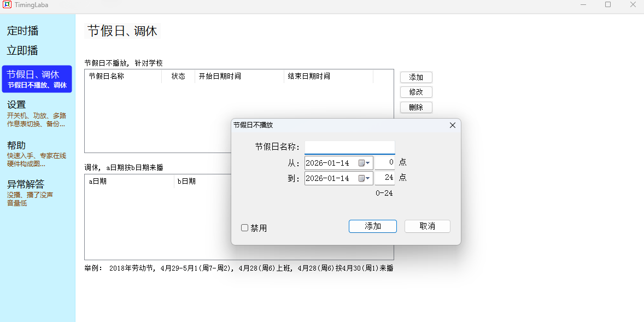Open the 帮助 sidebar section
Screen dimensions: 644x322
(36, 153)
